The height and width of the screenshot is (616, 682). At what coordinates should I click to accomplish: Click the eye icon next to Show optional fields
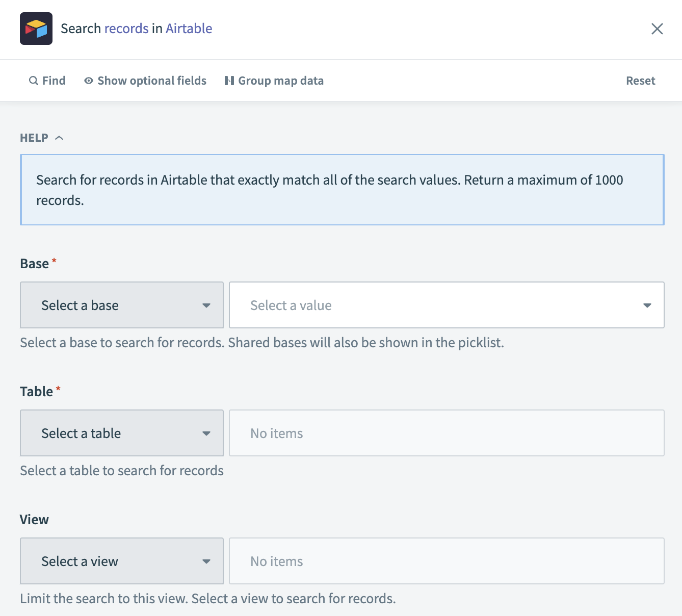click(88, 81)
